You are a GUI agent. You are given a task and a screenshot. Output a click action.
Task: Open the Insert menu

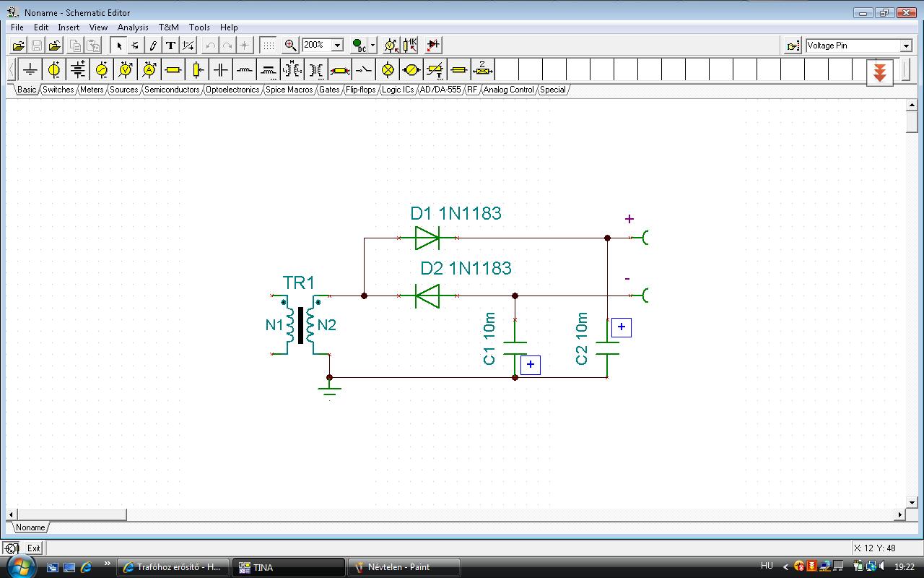point(69,27)
